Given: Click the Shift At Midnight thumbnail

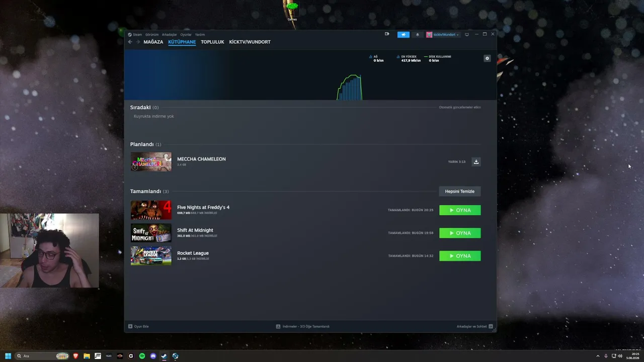Looking at the screenshot, I should (x=151, y=233).
